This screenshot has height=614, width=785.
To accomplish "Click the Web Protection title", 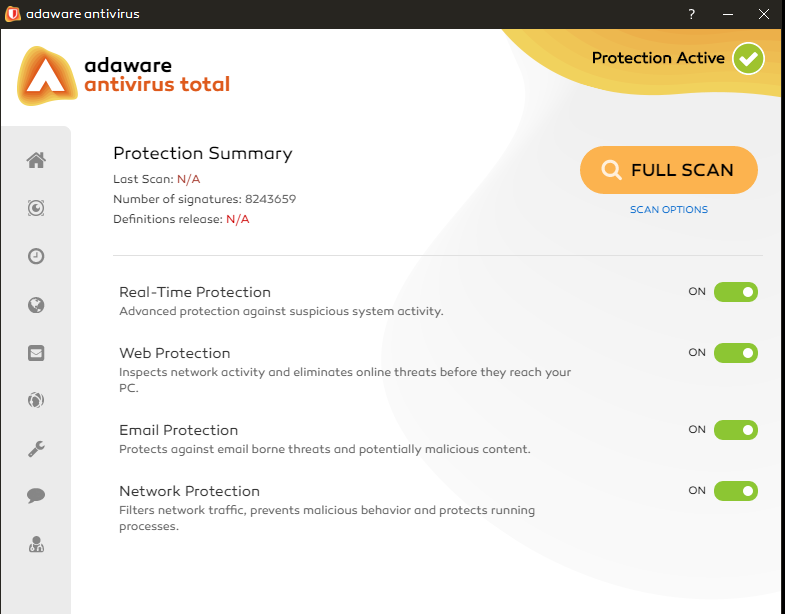I will [x=174, y=353].
